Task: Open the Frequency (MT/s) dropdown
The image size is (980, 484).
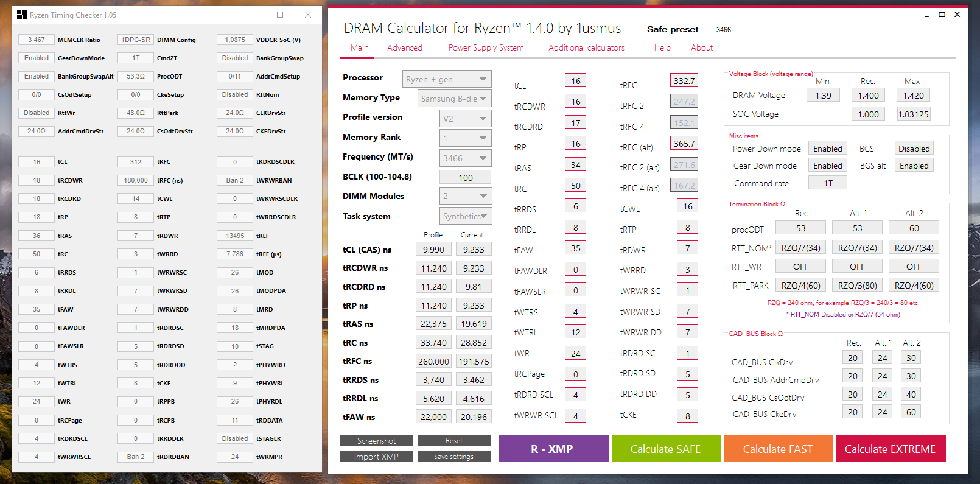Action: [465, 158]
